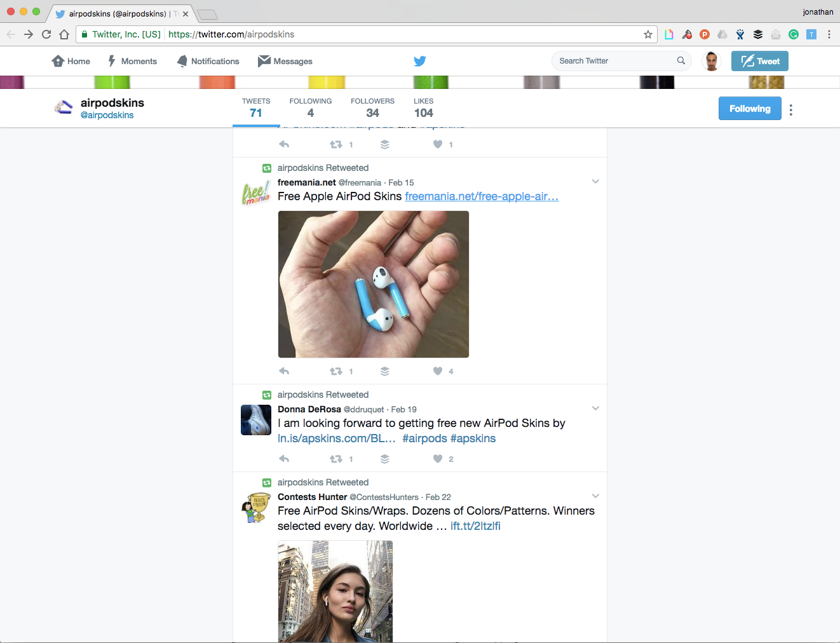Click the Feb 15 tweet timestamp
840x643 pixels.
pos(401,182)
